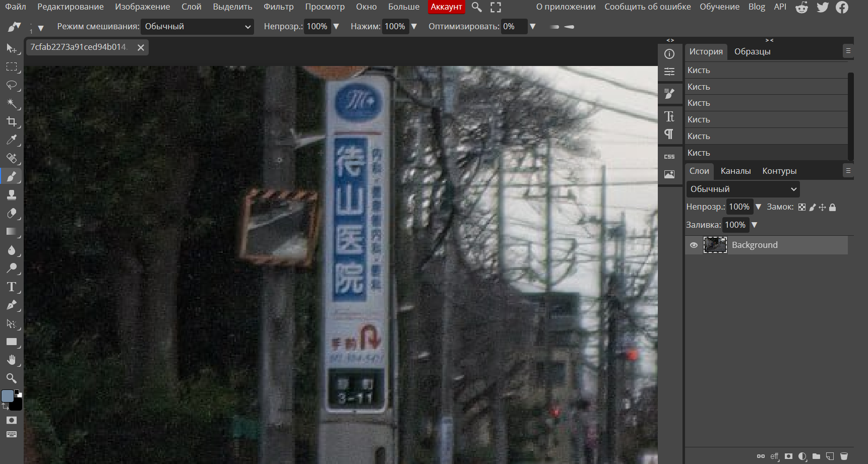868x464 pixels.
Task: Activate the Type tool in toolbar
Action: point(12,287)
